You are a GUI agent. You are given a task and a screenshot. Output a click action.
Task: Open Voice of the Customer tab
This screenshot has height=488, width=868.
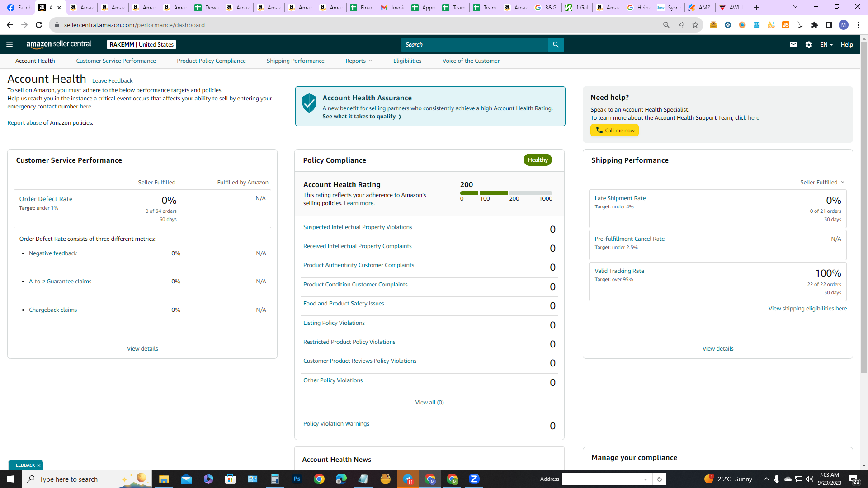click(x=471, y=61)
